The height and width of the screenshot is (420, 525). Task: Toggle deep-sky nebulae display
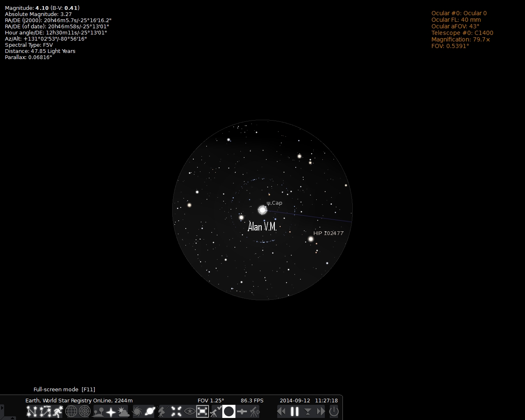(x=137, y=411)
